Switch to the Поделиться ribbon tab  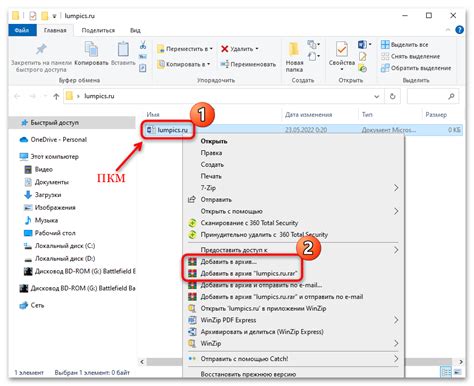click(x=98, y=30)
